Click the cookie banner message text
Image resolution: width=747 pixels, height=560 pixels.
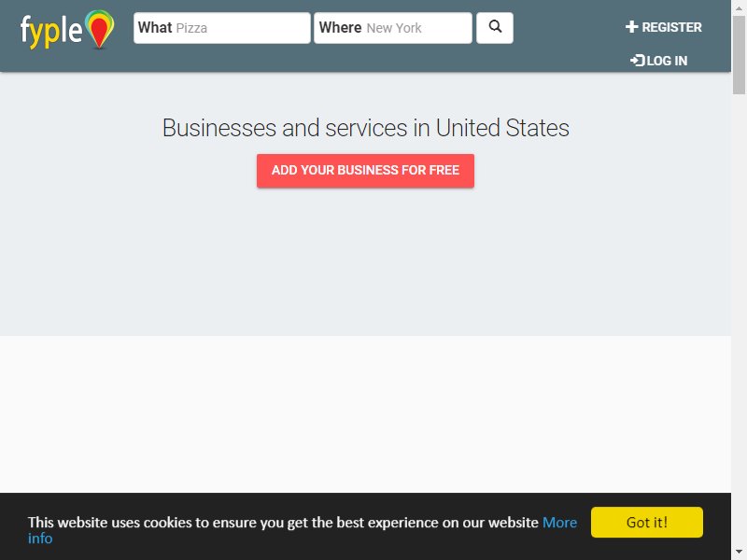(x=283, y=523)
